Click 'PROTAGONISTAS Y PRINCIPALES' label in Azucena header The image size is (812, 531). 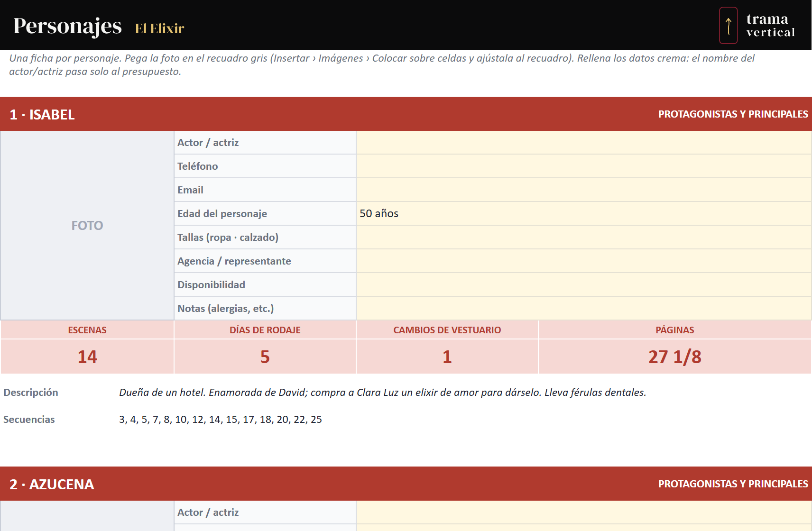pos(733,484)
